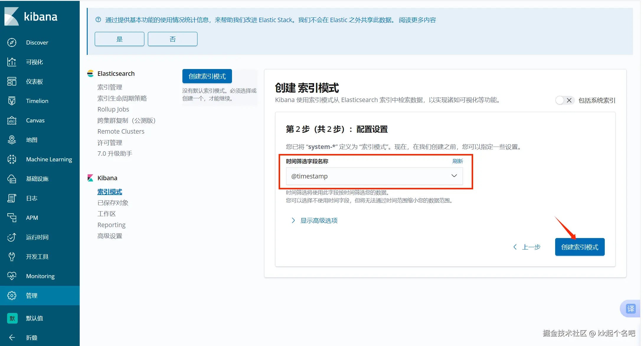Open the 可视化 chart icon
This screenshot has width=644, height=346.
point(12,62)
